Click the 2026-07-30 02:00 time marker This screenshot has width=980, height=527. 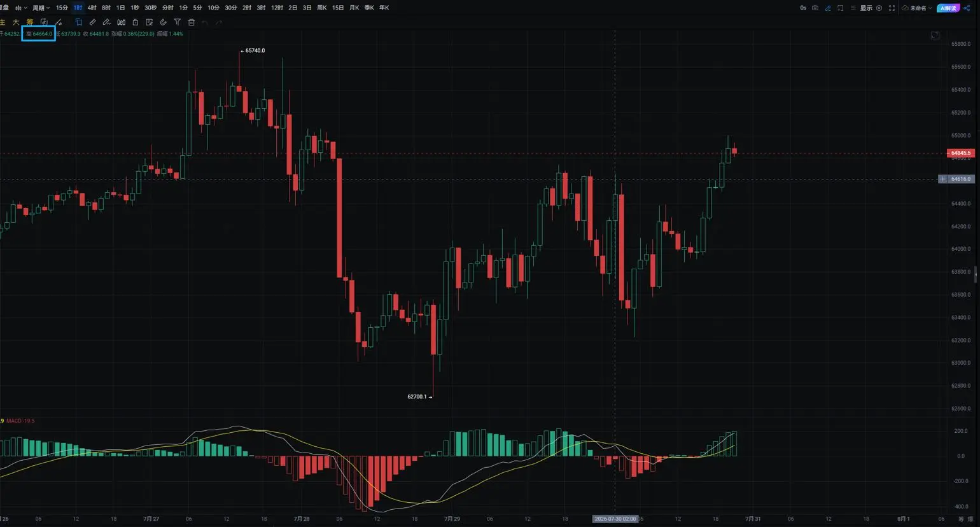point(615,519)
